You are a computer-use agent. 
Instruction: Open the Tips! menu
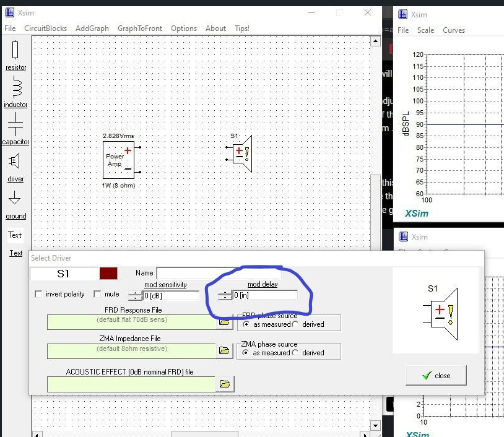pos(242,28)
